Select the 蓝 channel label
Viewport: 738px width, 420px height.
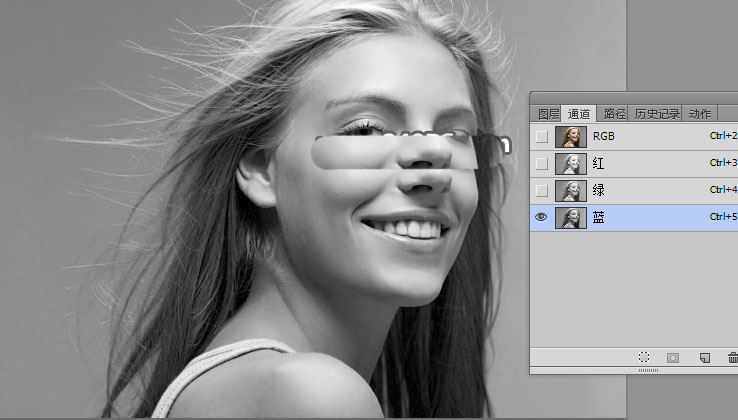point(598,218)
